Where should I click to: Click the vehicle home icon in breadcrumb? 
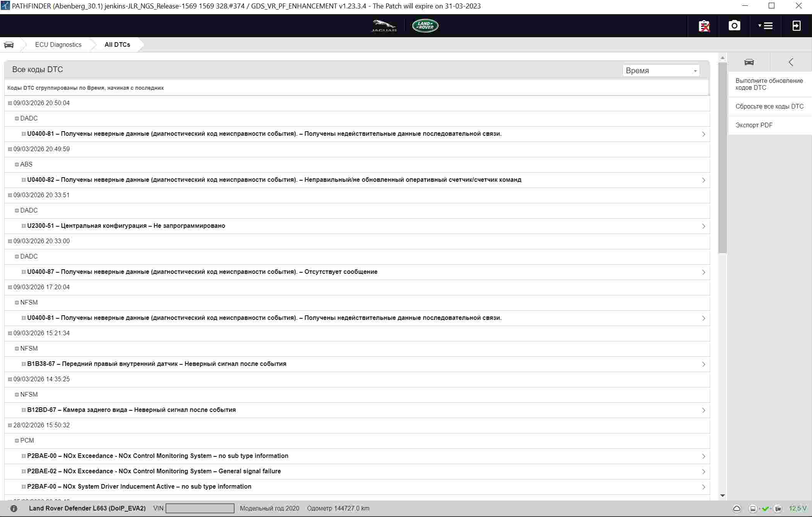9,44
